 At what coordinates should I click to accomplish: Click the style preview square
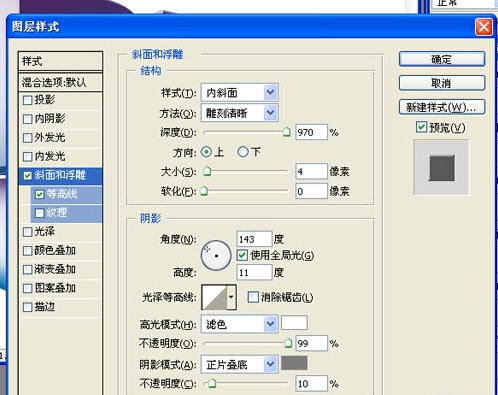(x=441, y=167)
